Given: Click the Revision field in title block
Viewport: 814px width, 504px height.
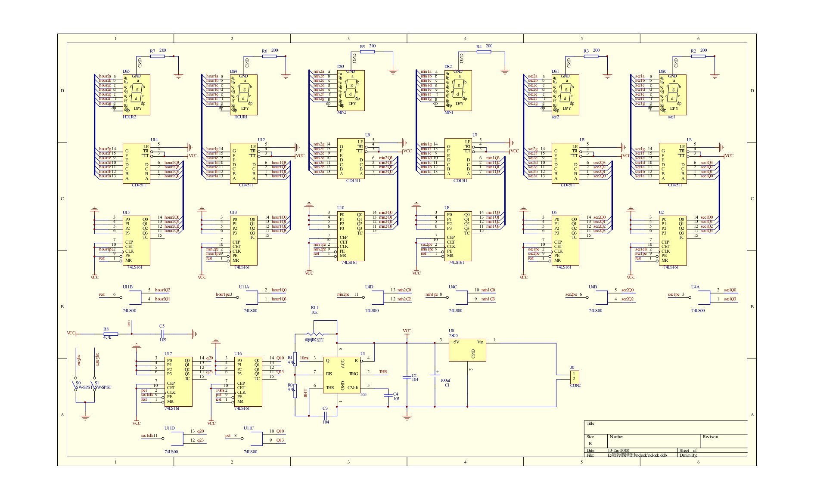Looking at the screenshot, I should [x=724, y=441].
